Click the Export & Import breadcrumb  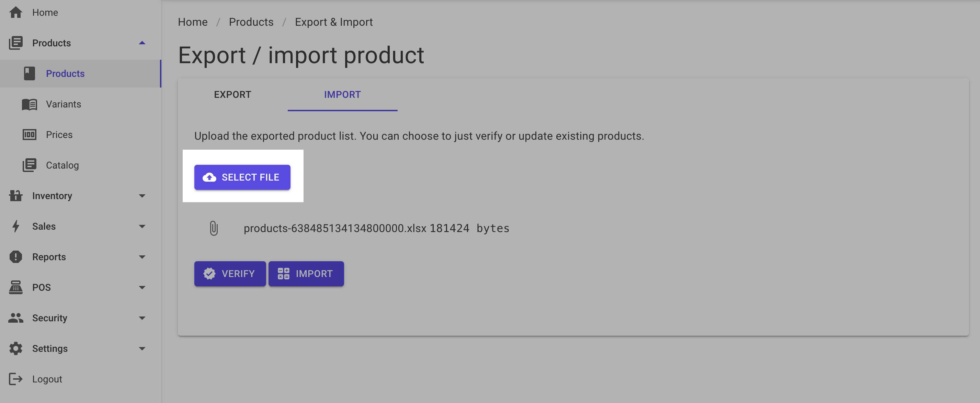(x=334, y=22)
